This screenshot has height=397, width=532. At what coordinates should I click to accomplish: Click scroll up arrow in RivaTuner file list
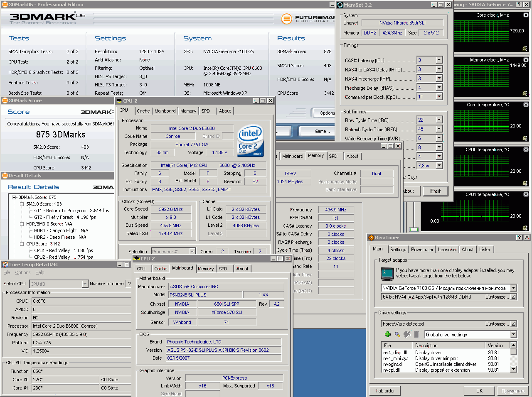tap(514, 345)
